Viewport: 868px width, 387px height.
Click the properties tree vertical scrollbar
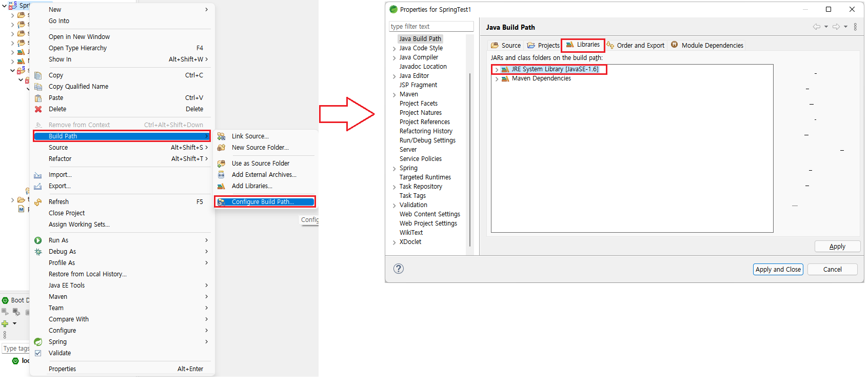tap(470, 159)
